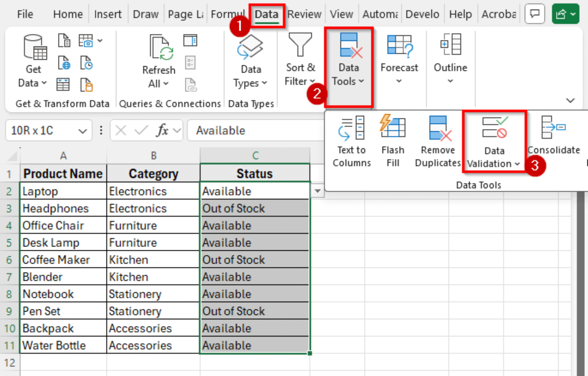The height and width of the screenshot is (376, 588).
Task: Expand the Name Box dropdown
Action: tap(82, 131)
